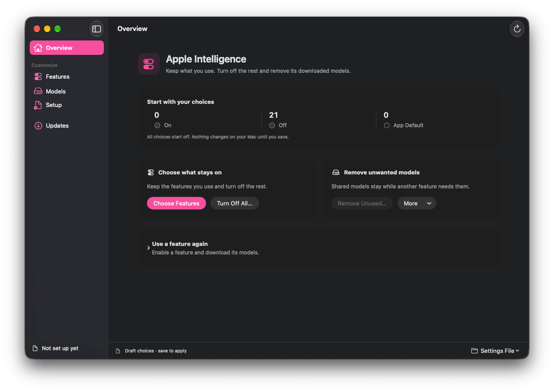554x392 pixels.
Task: Open the Models section
Action: tap(67, 91)
